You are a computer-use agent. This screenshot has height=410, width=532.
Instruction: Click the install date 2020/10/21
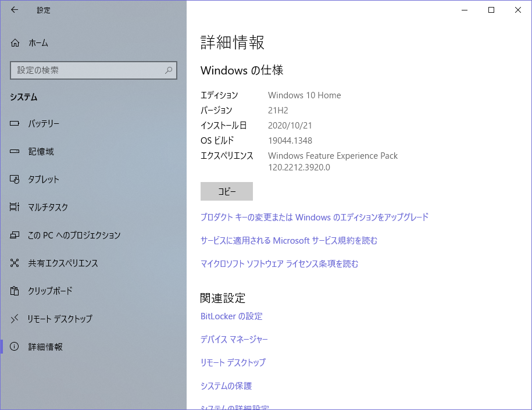290,125
